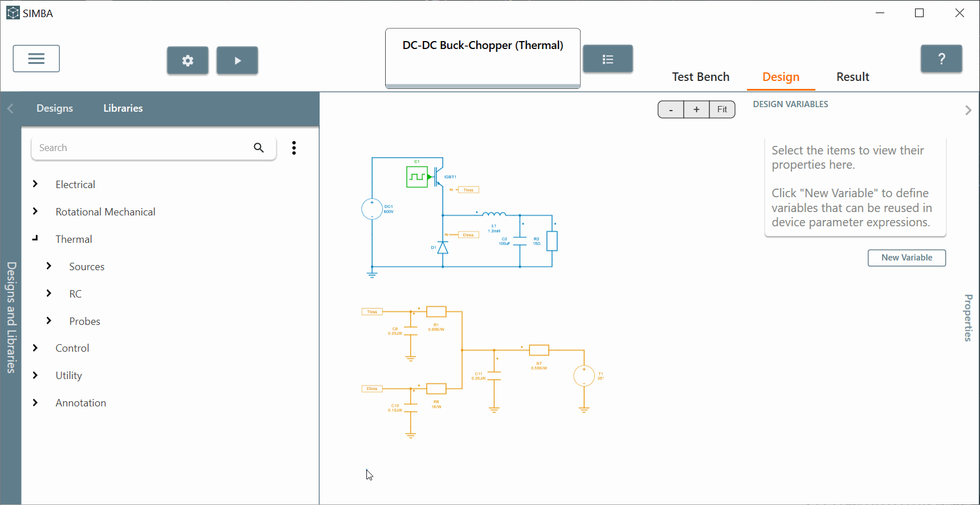Select the Tloss input tag feeding R1
Screen dimensions: 980x505
coord(372,312)
